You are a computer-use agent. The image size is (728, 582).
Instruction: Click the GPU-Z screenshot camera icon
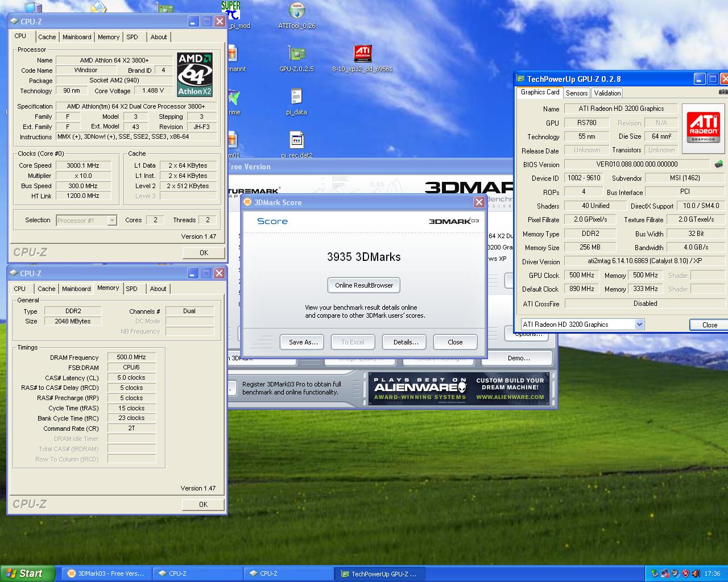pyautogui.click(x=723, y=92)
